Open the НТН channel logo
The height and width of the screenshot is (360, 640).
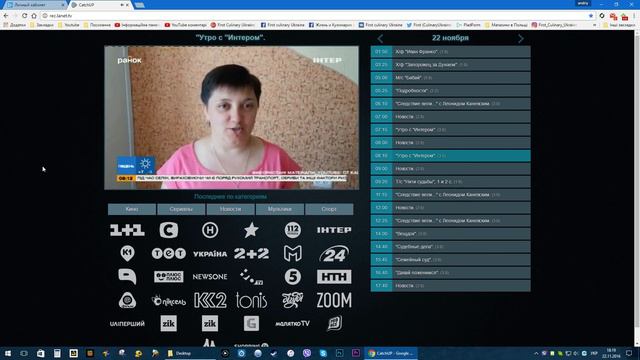click(x=334, y=277)
